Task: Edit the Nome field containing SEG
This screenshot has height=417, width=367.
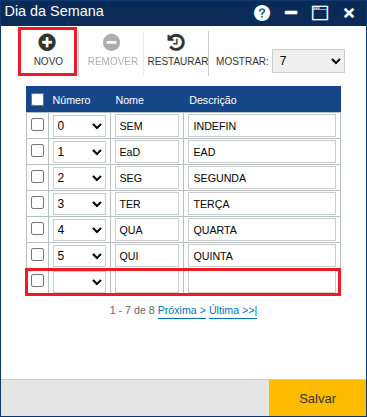Action: [147, 178]
